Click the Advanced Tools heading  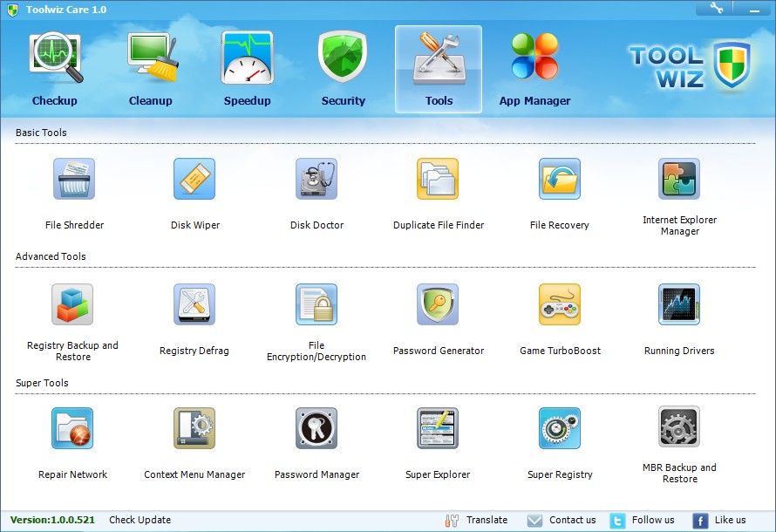(51, 256)
